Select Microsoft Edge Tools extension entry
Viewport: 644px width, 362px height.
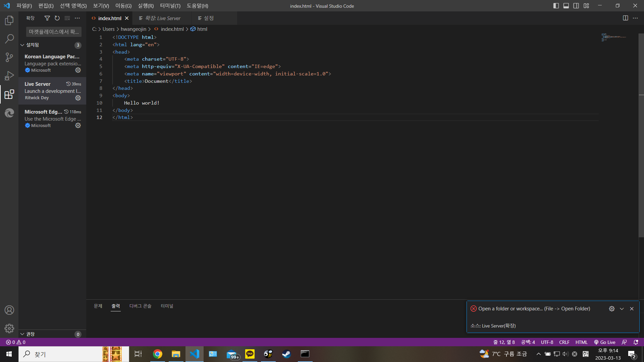pos(52,119)
